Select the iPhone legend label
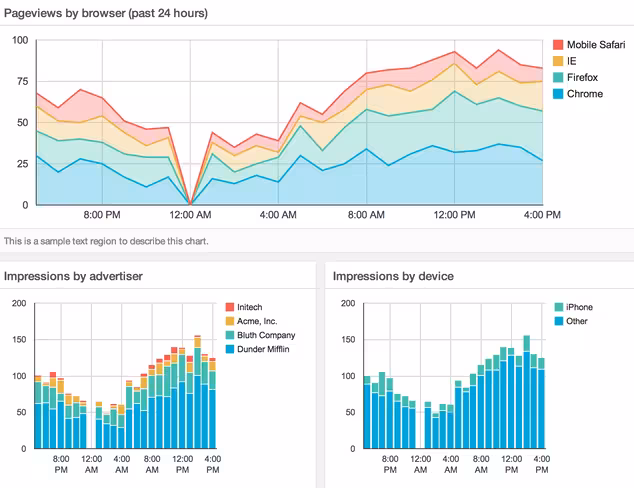The height and width of the screenshot is (488, 634). point(579,307)
